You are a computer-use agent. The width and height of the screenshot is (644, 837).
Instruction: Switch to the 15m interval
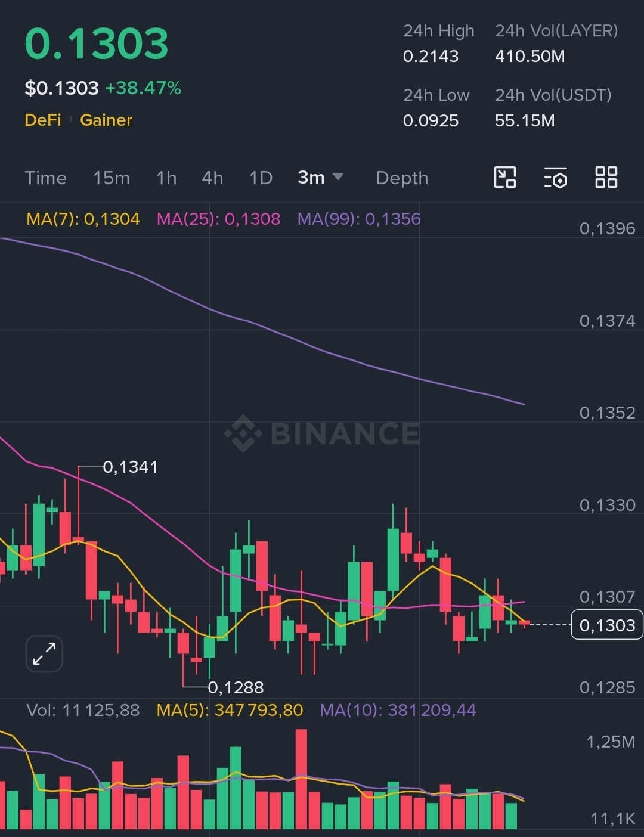[x=112, y=178]
